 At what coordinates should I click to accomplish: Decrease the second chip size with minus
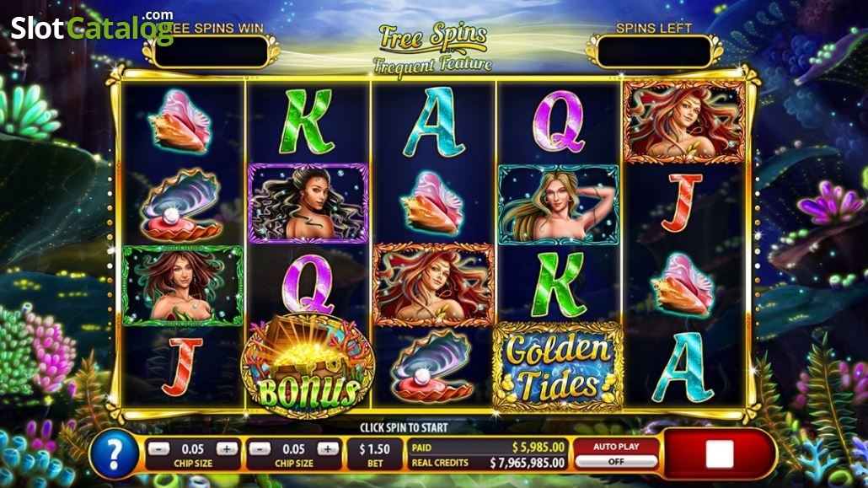[x=259, y=448]
